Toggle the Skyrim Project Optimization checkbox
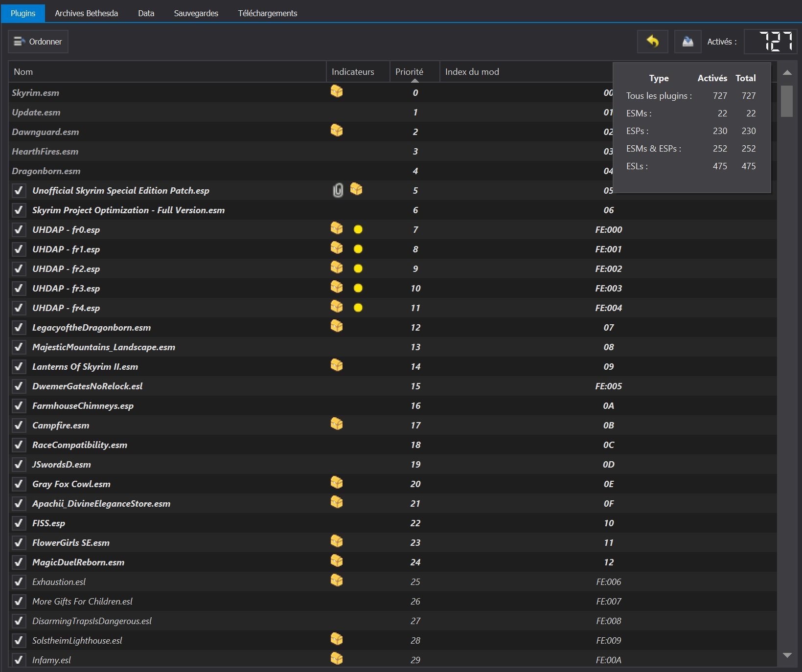802x672 pixels. click(x=19, y=210)
